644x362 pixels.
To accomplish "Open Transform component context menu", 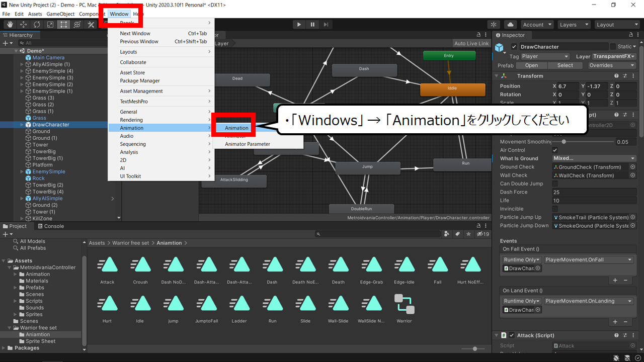I will pyautogui.click(x=632, y=76).
